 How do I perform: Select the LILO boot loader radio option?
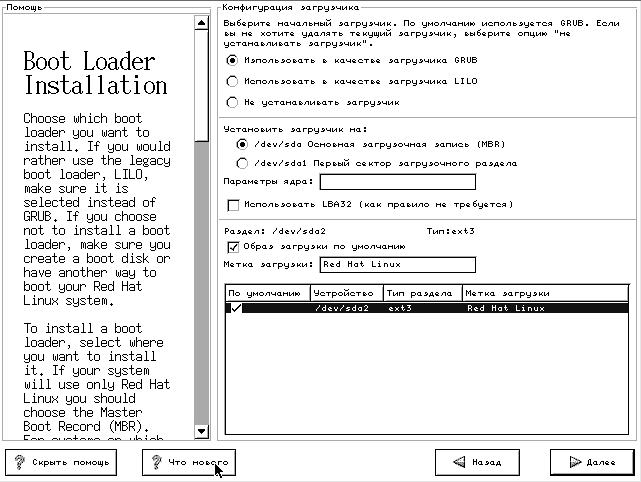(x=233, y=81)
